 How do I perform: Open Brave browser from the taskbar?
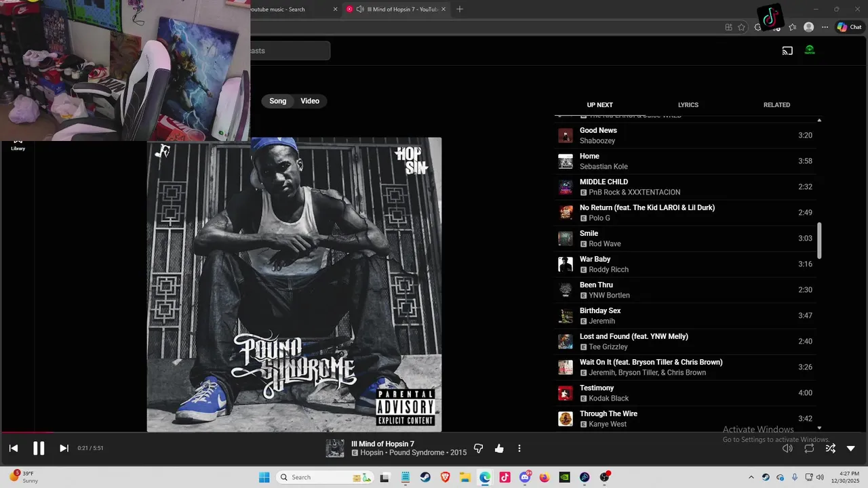tap(445, 477)
